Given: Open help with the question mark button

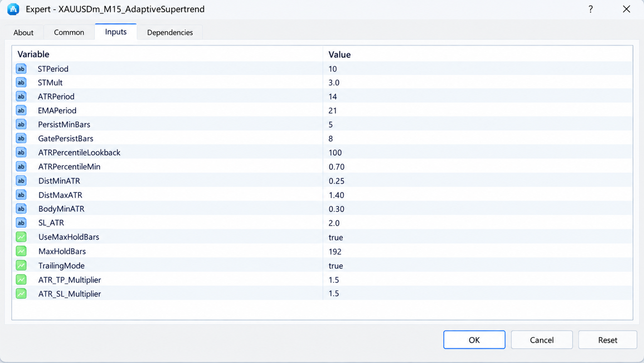Looking at the screenshot, I should pyautogui.click(x=590, y=9).
